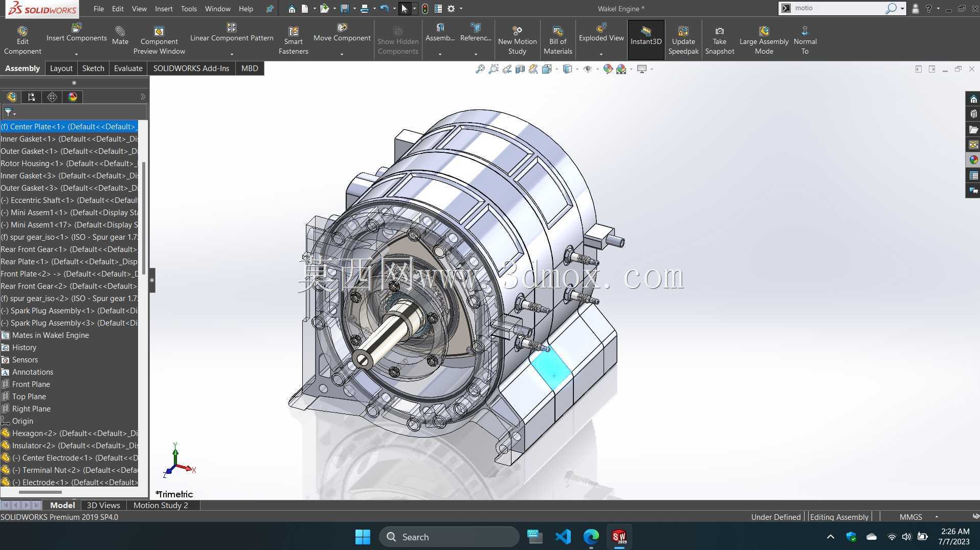Open the MMGS unit system dropdown
Image resolution: width=980 pixels, height=550 pixels.
(937, 517)
